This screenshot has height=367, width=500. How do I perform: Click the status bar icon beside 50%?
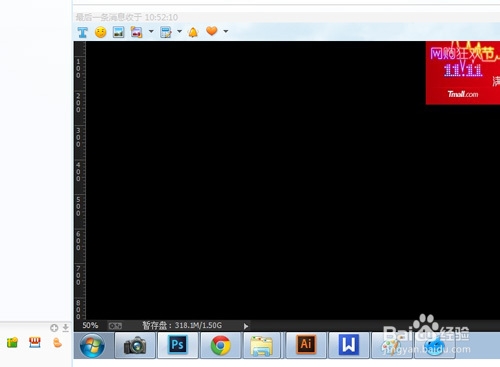click(x=115, y=326)
